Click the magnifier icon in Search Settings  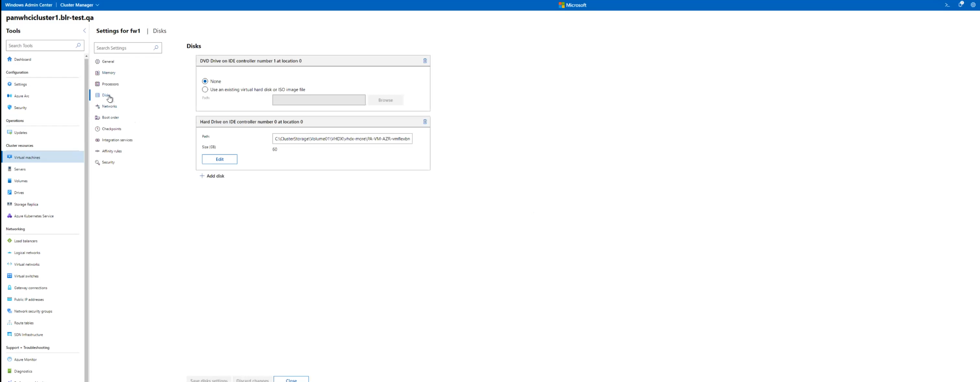point(156,47)
